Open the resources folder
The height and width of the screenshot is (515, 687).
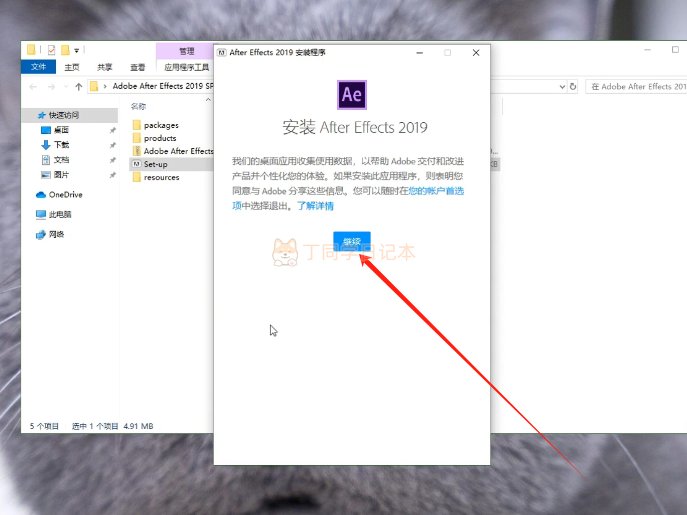[x=161, y=177]
